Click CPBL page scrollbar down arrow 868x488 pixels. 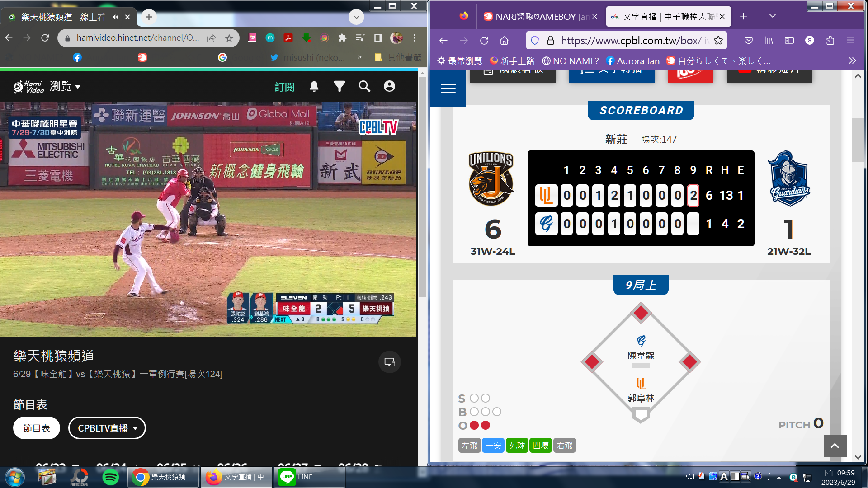(858, 457)
